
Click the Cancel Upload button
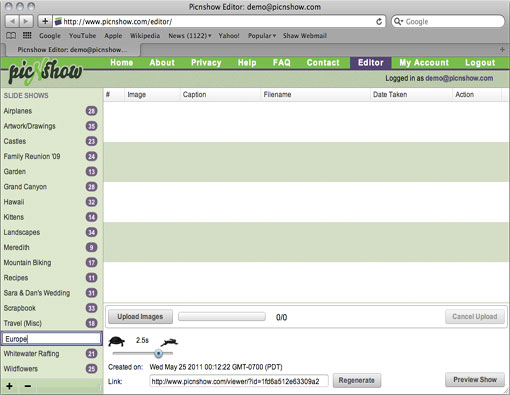point(475,317)
